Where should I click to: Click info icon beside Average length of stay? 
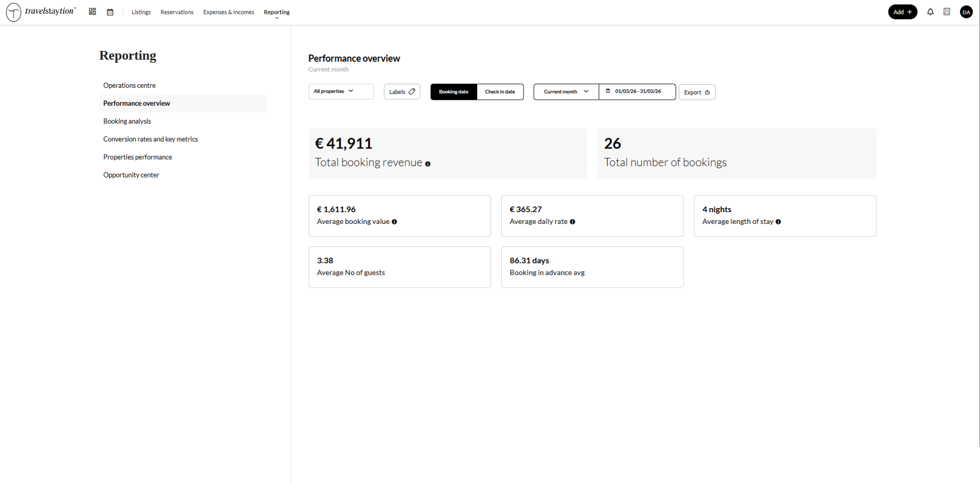tap(778, 222)
